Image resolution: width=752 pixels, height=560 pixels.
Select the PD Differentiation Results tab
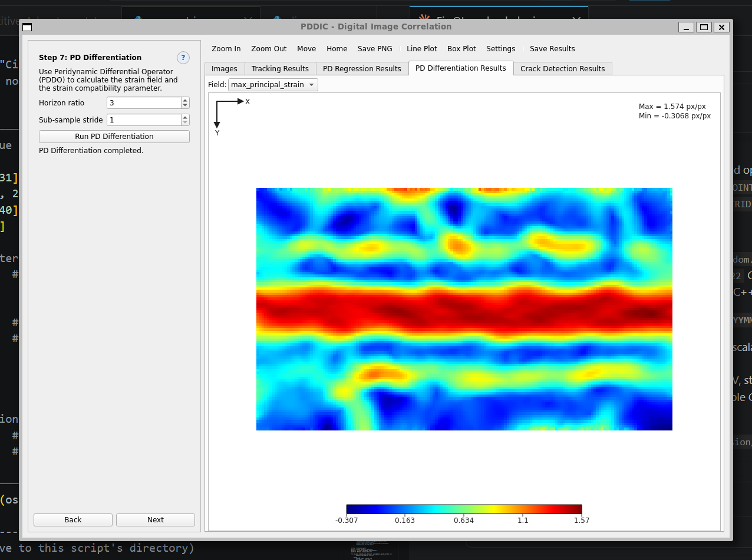click(x=461, y=68)
